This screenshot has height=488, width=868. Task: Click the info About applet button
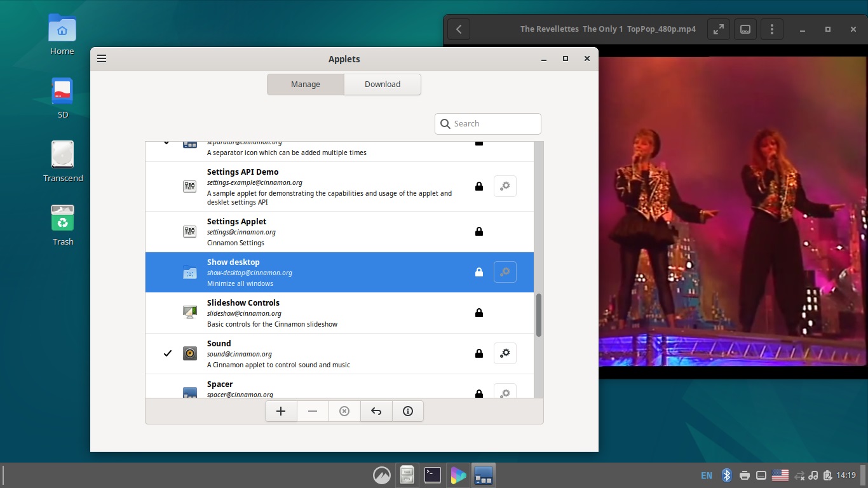point(408,411)
